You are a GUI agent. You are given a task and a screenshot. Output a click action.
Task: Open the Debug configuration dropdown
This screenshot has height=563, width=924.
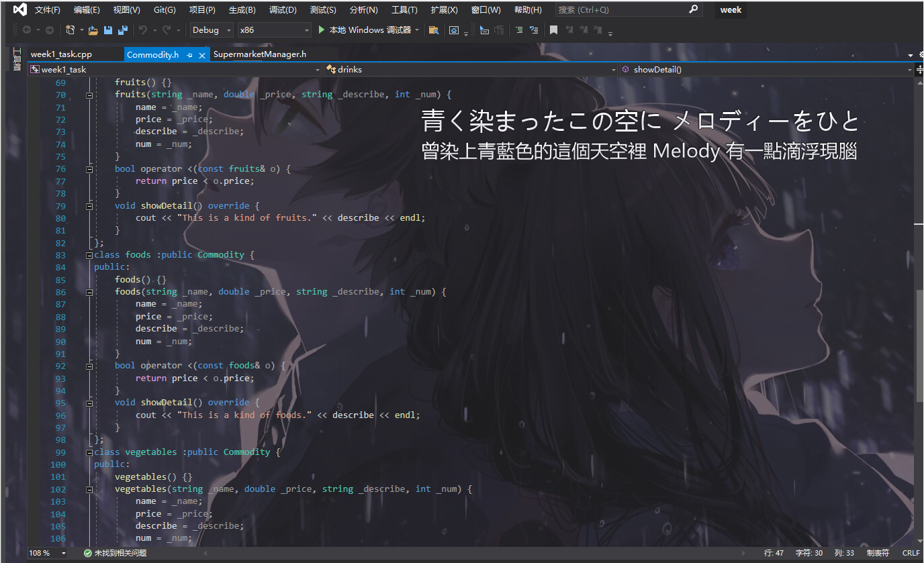(x=212, y=30)
